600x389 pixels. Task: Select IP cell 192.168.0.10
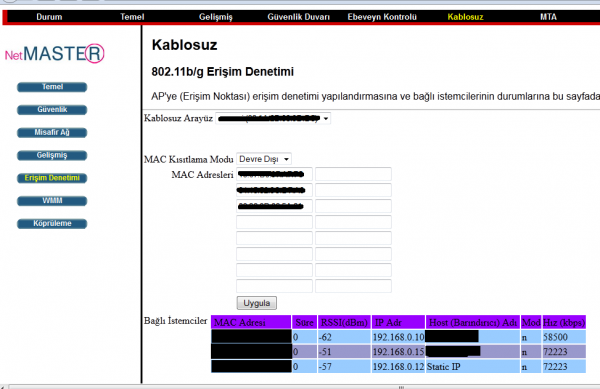coord(398,337)
